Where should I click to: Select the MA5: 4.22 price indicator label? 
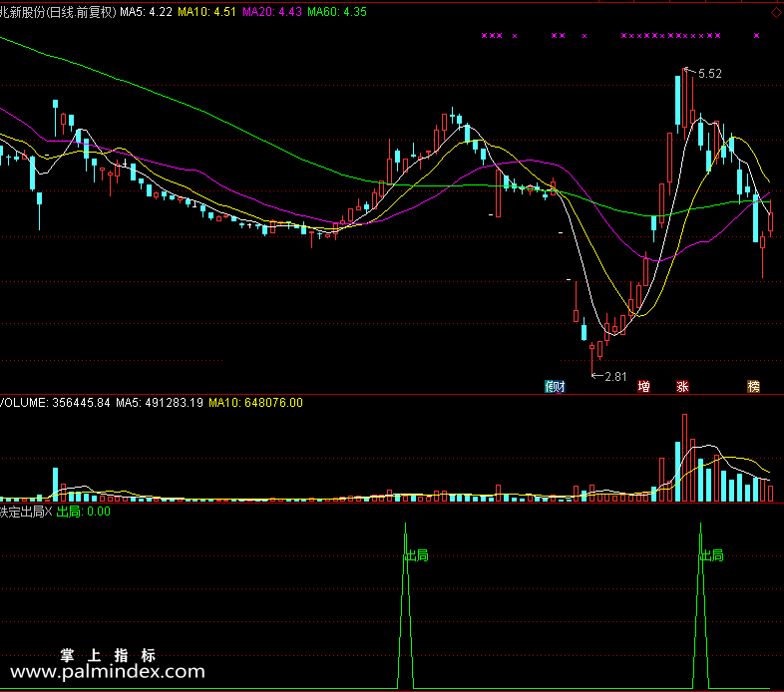[146, 12]
